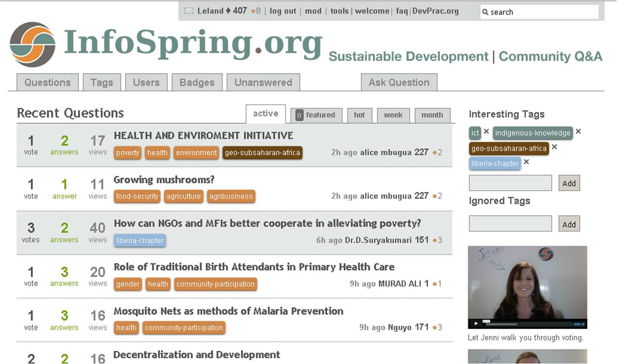617x364 pixels.
Task: Open Mosquito Nets Malaria Prevention question
Action: click(228, 311)
